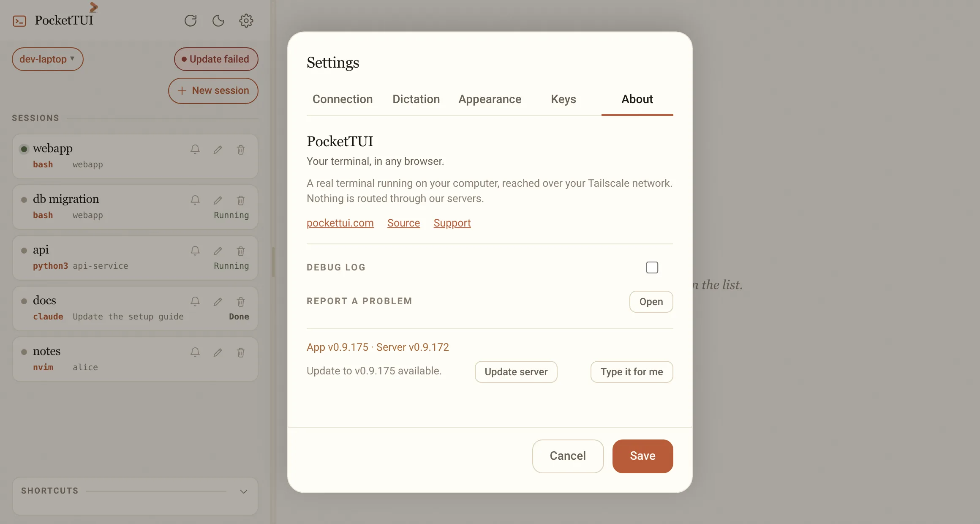Screen dimensions: 980x524
Task: Click the bell icon for notes session
Action: click(195, 352)
